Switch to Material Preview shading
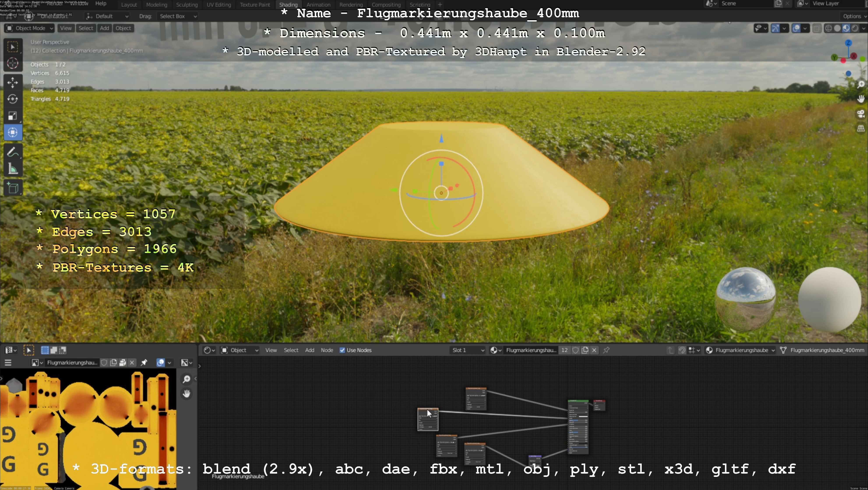 (x=846, y=28)
